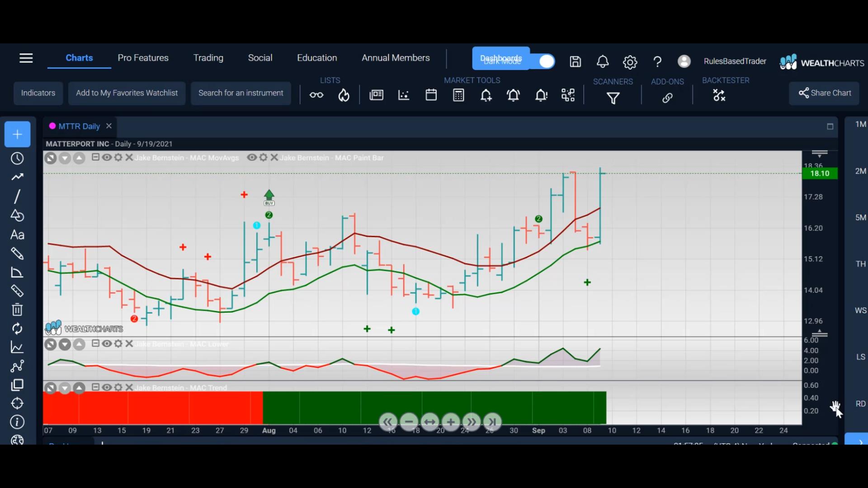Image resolution: width=868 pixels, height=488 pixels.
Task: Collapse the MAC MovAvgs legend box
Action: click(x=95, y=157)
